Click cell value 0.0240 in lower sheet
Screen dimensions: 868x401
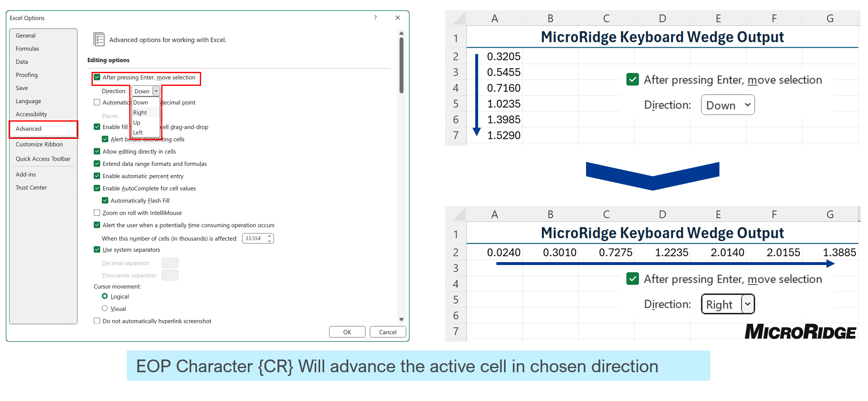(x=503, y=252)
